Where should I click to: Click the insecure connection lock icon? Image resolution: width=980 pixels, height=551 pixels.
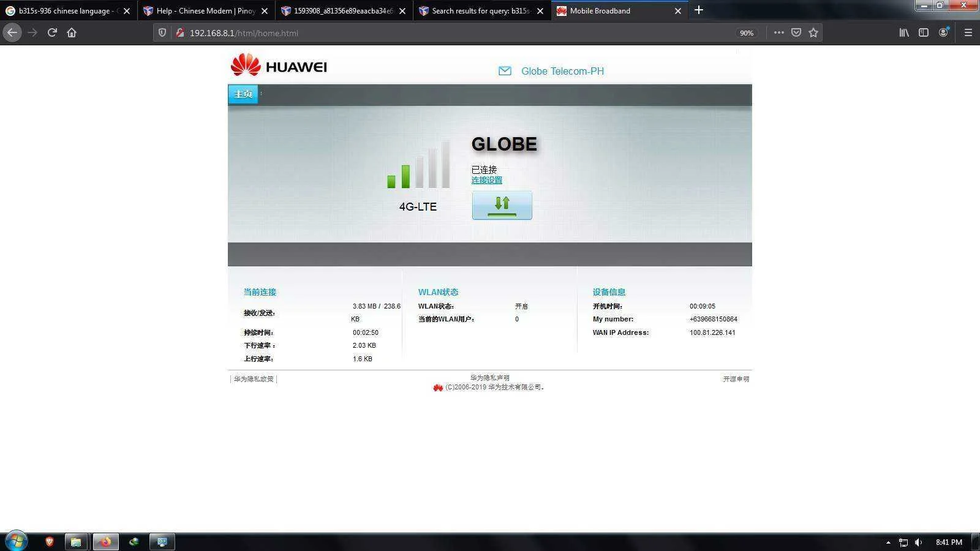pos(179,32)
